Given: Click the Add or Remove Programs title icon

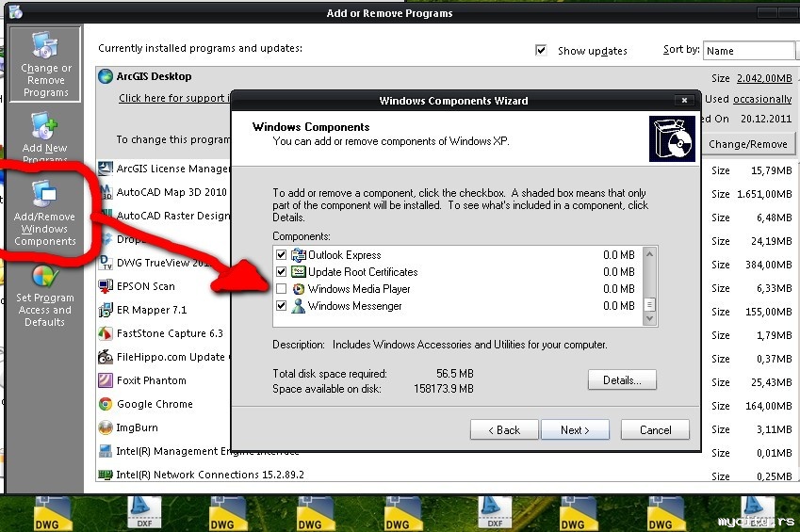Looking at the screenshot, I should click(x=15, y=11).
